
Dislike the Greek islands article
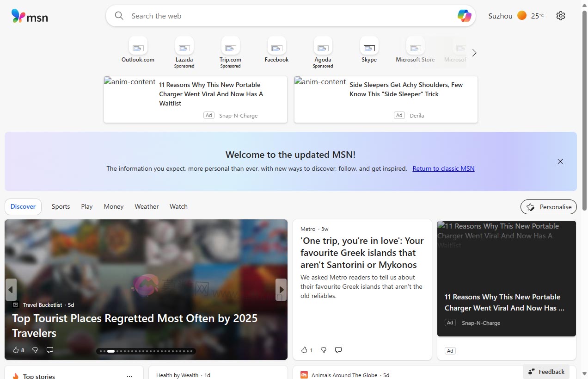point(324,350)
